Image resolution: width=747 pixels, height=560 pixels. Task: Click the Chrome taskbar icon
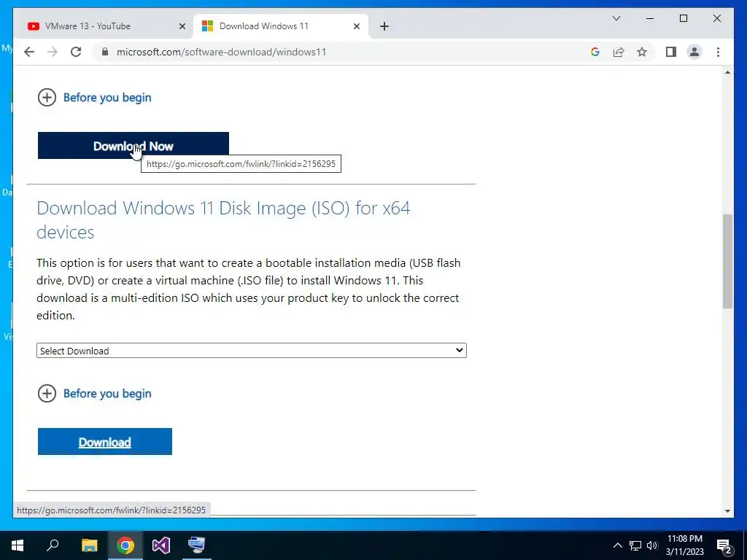(x=125, y=545)
